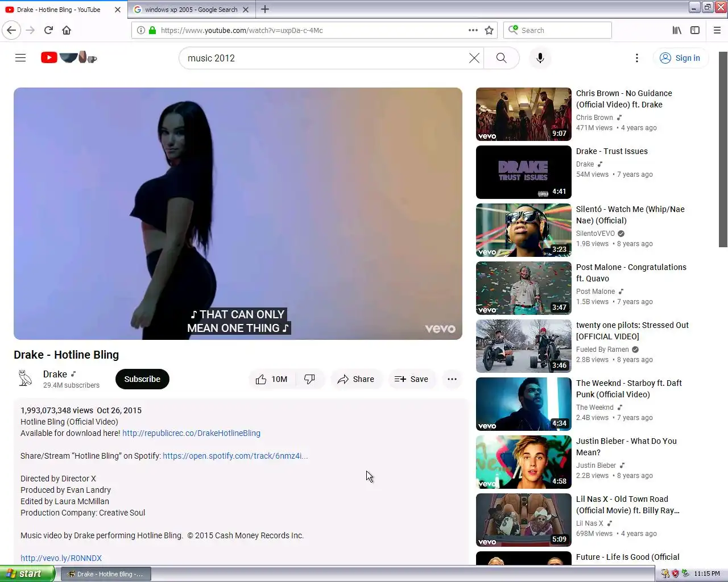
Task: Click the Hotline Bling video player
Action: click(x=238, y=214)
